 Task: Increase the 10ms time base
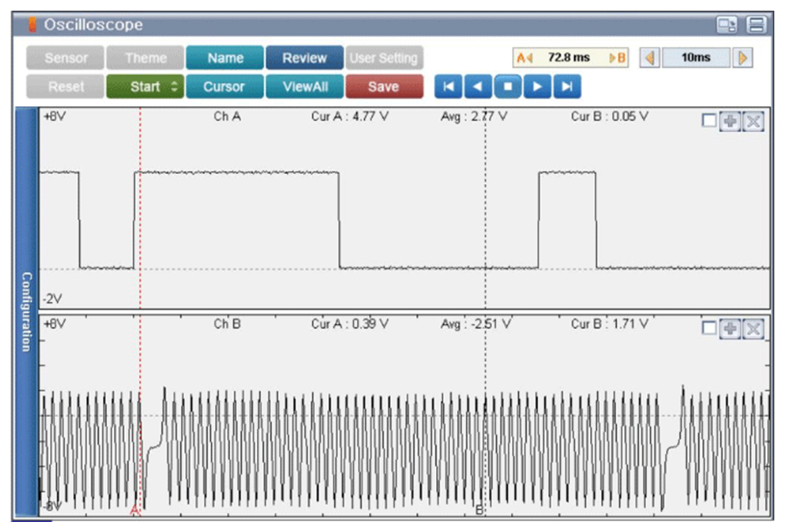(742, 59)
